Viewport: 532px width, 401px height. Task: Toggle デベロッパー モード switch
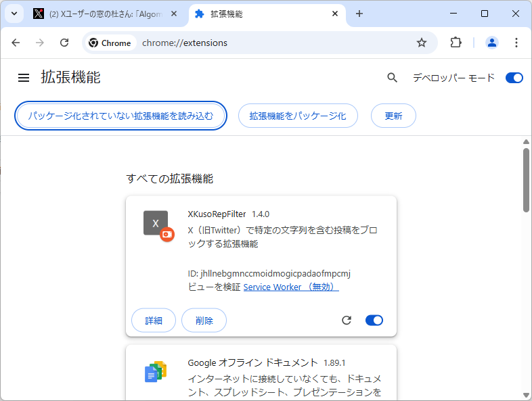(x=514, y=78)
